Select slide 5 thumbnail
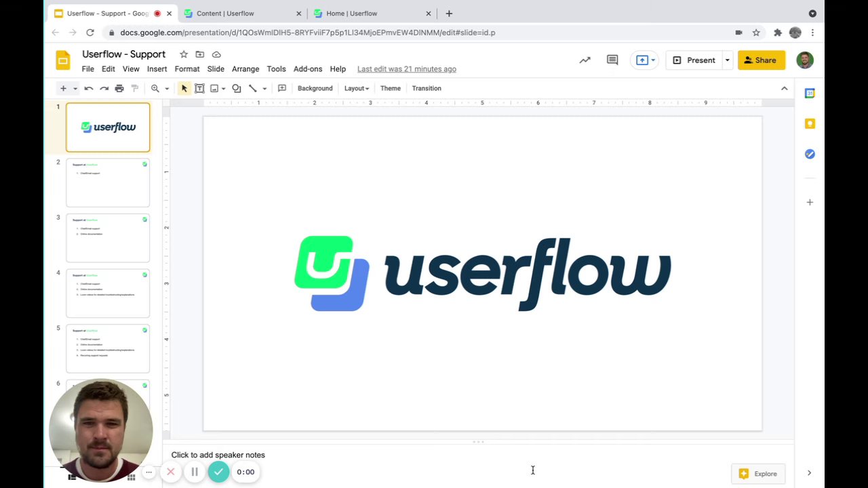 [x=108, y=349]
